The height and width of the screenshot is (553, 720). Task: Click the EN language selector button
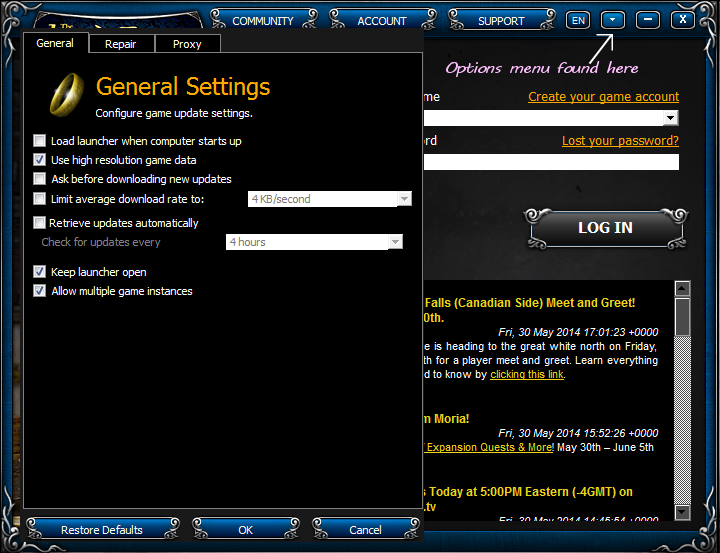578,20
